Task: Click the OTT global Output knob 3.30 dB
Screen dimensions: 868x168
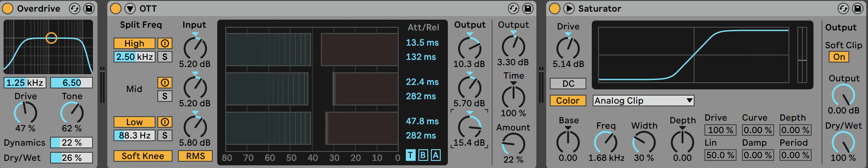Action: pos(514,46)
